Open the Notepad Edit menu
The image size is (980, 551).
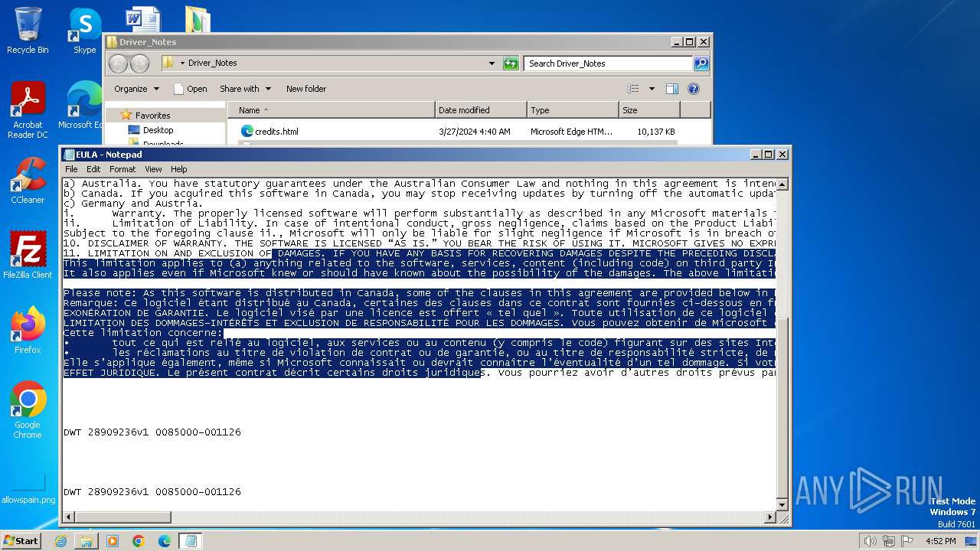click(x=93, y=169)
